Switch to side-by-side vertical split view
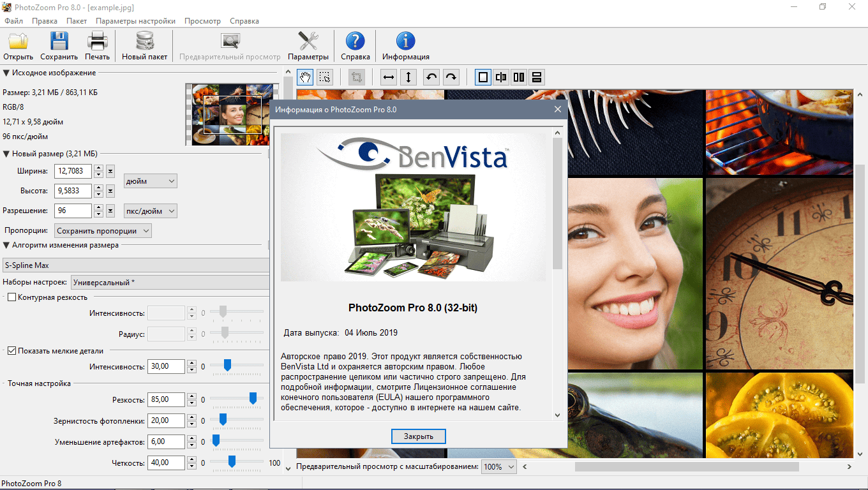This screenshot has height=490, width=868. click(519, 77)
